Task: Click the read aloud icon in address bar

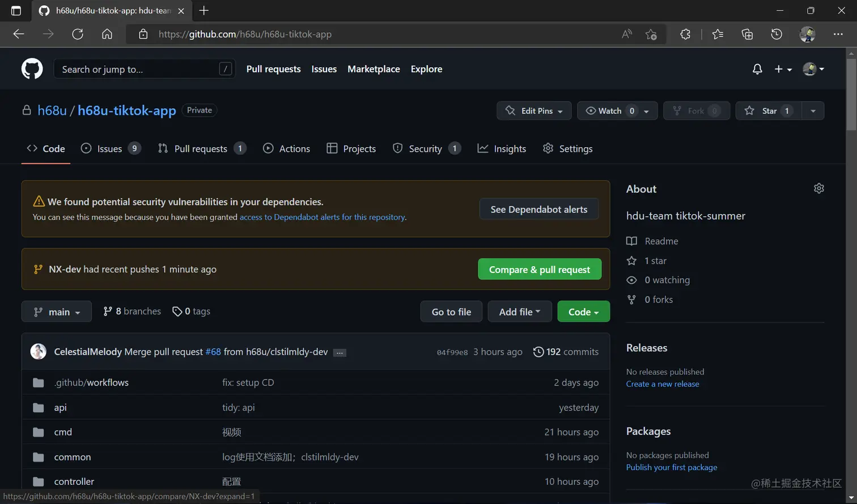Action: pyautogui.click(x=626, y=34)
